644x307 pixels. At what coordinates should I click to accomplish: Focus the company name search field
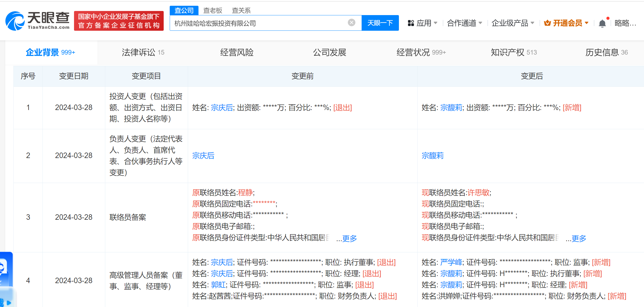pos(258,23)
